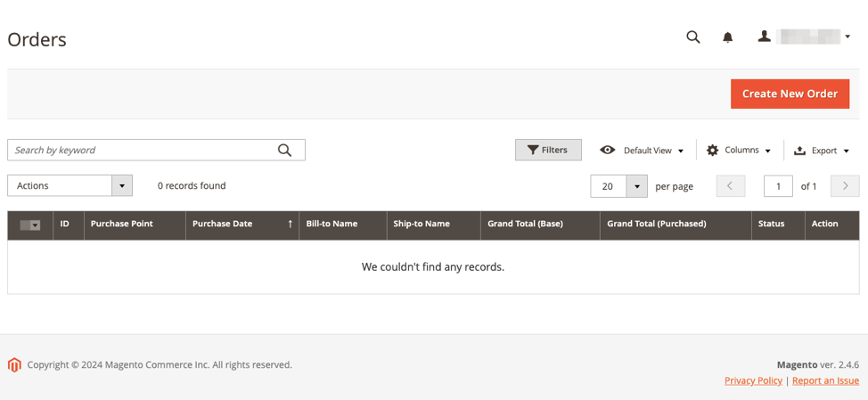This screenshot has height=400, width=868.
Task: Click the Magento logo in footer
Action: click(14, 364)
